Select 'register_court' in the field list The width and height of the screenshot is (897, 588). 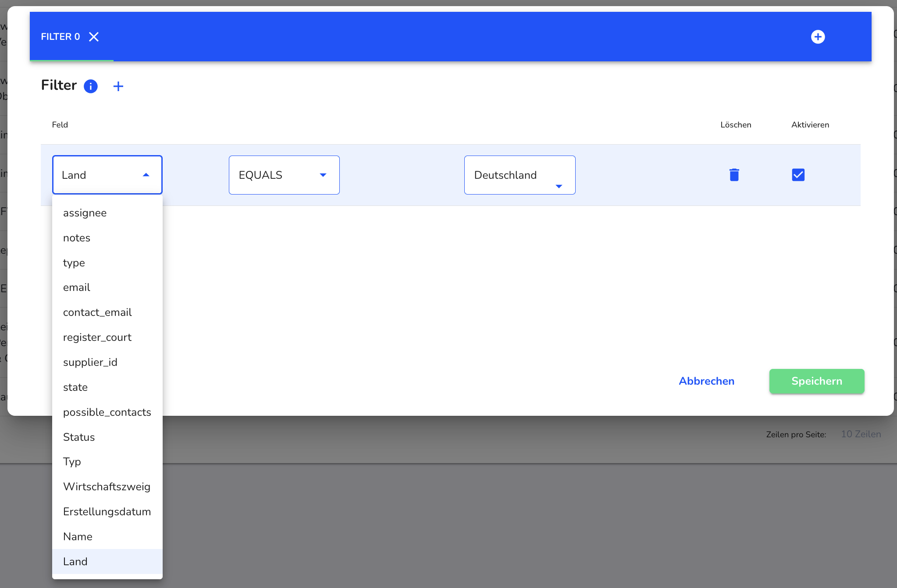(107, 337)
